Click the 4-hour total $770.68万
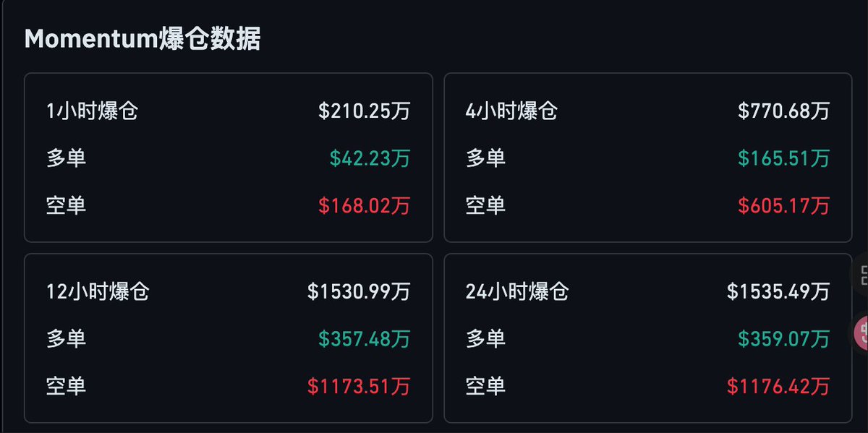 click(783, 111)
